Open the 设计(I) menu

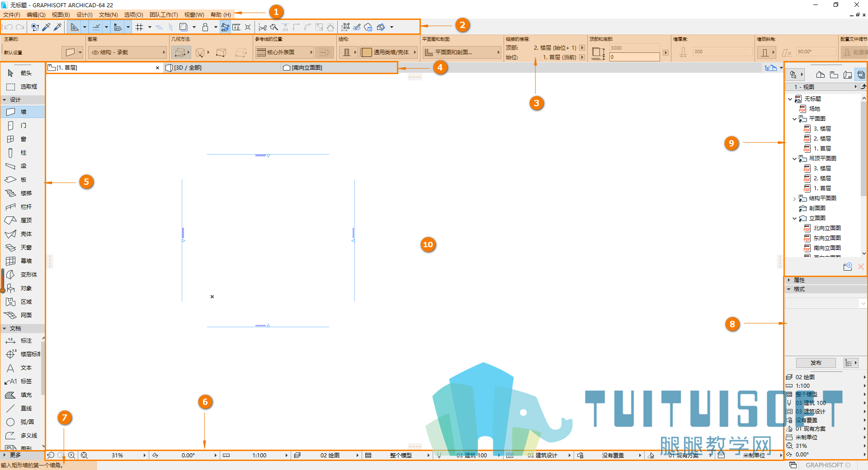point(85,15)
